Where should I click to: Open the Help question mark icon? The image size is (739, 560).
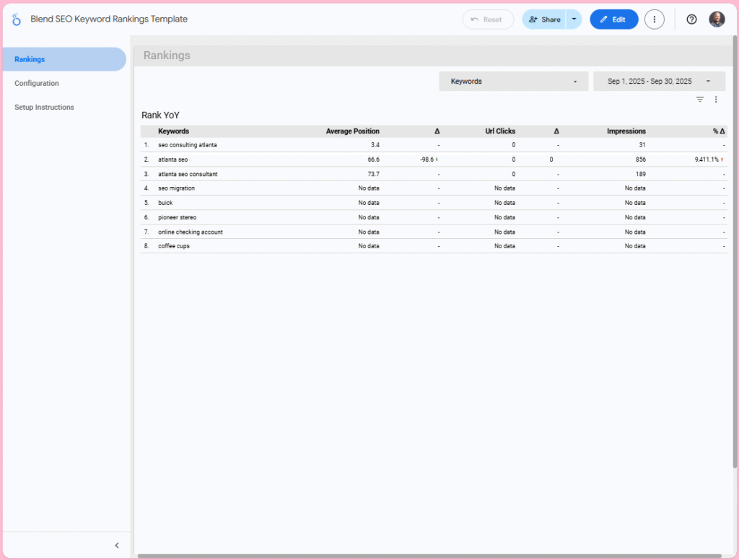coord(691,19)
